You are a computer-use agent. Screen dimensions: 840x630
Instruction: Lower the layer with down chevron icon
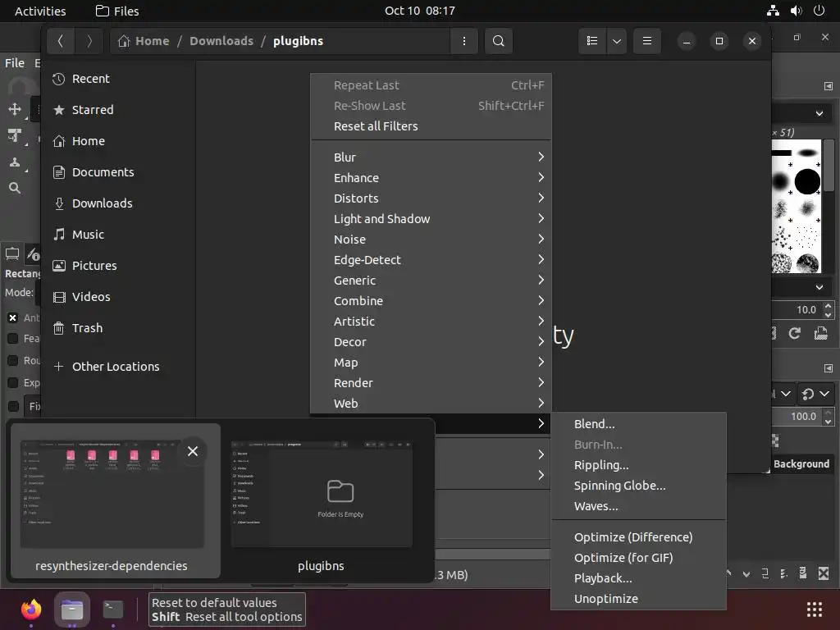click(746, 574)
